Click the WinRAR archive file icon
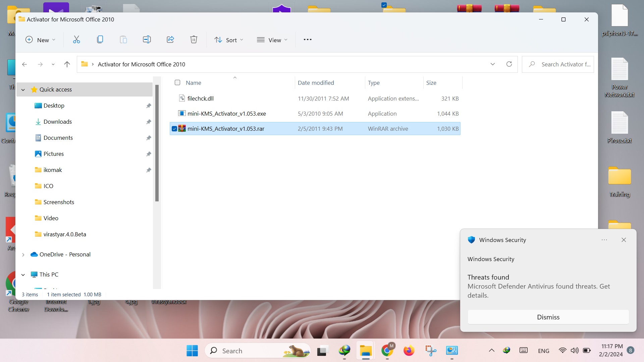The width and height of the screenshot is (644, 362). [182, 128]
